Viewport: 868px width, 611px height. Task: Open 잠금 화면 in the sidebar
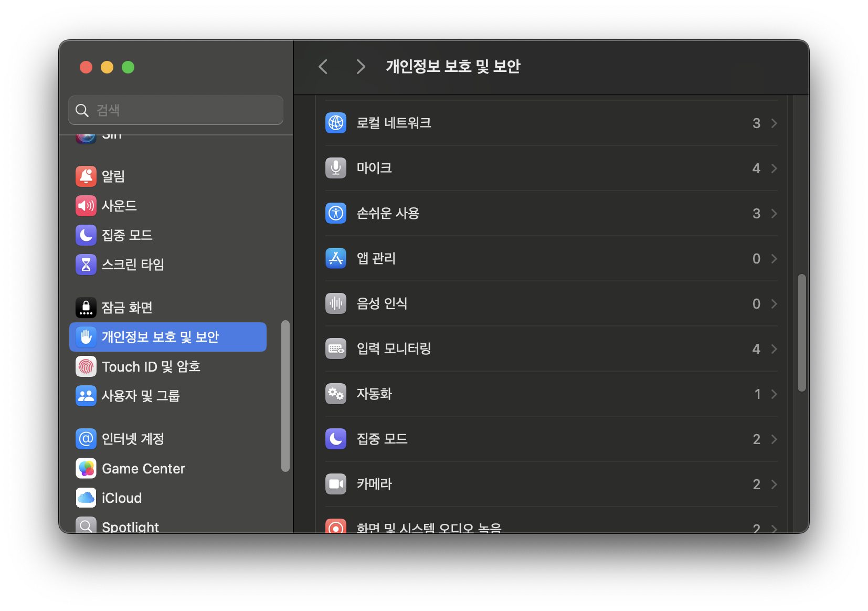(x=168, y=308)
